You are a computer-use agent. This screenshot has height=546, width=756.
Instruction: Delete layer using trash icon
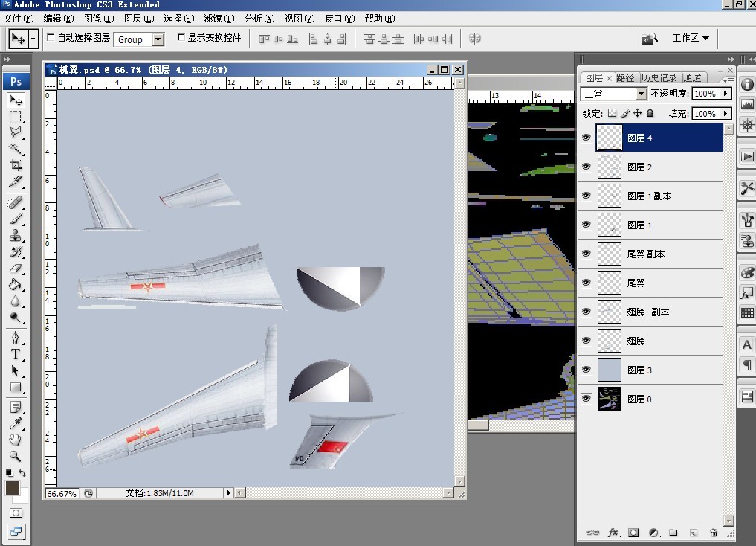click(714, 533)
